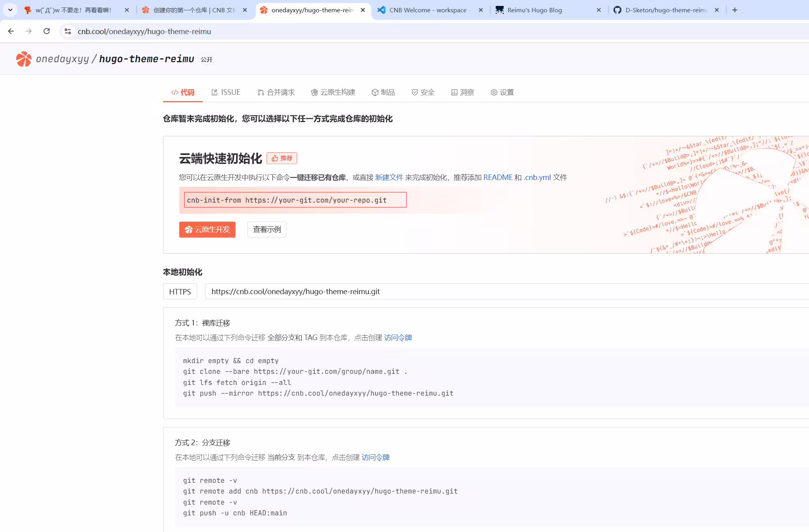This screenshot has width=809, height=532.
Task: Click the 'mkdir empty && cd empty' line
Action: (x=231, y=361)
